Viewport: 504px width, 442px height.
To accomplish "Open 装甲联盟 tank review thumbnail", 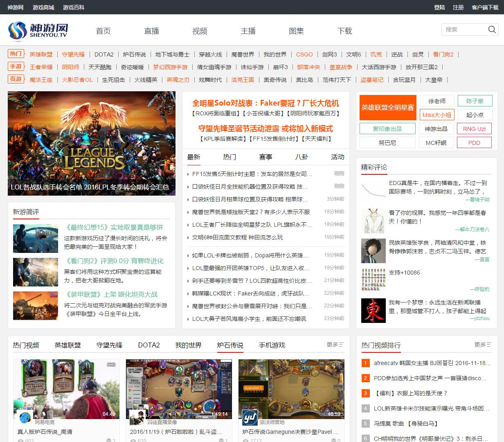I will point(36,306).
